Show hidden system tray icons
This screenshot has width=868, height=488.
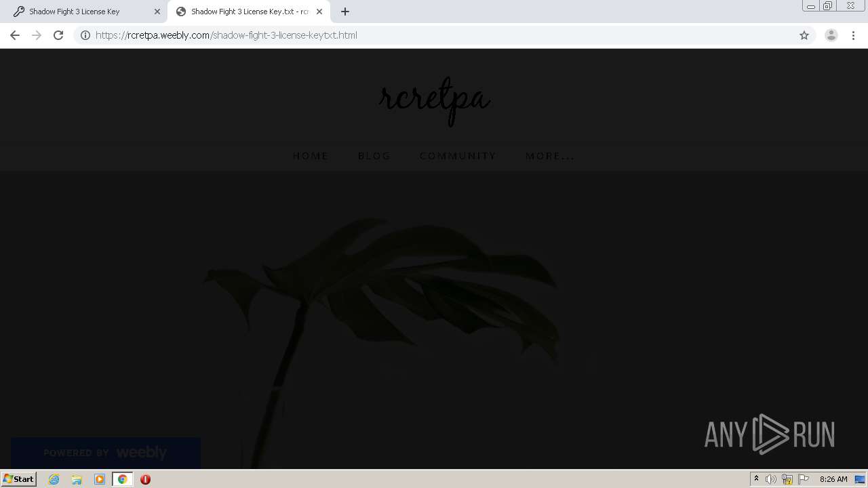[x=756, y=479]
